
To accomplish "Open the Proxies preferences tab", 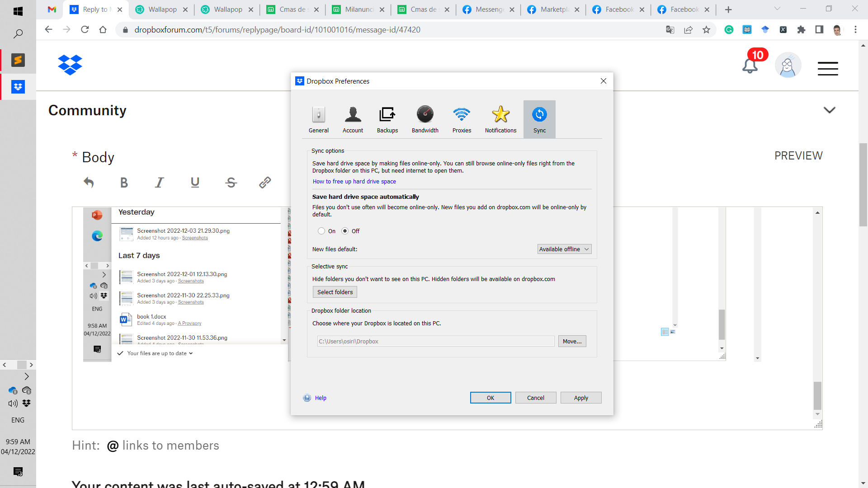I will click(462, 120).
